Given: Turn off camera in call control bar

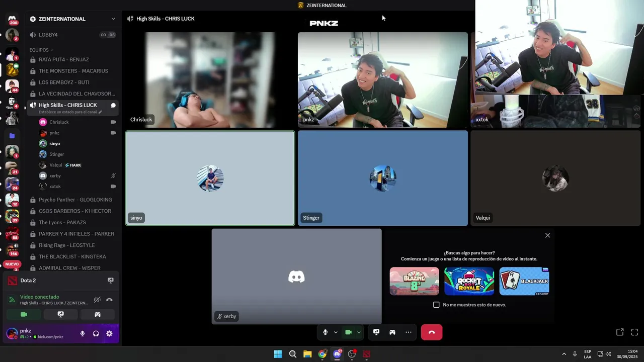Looking at the screenshot, I should tap(348, 332).
